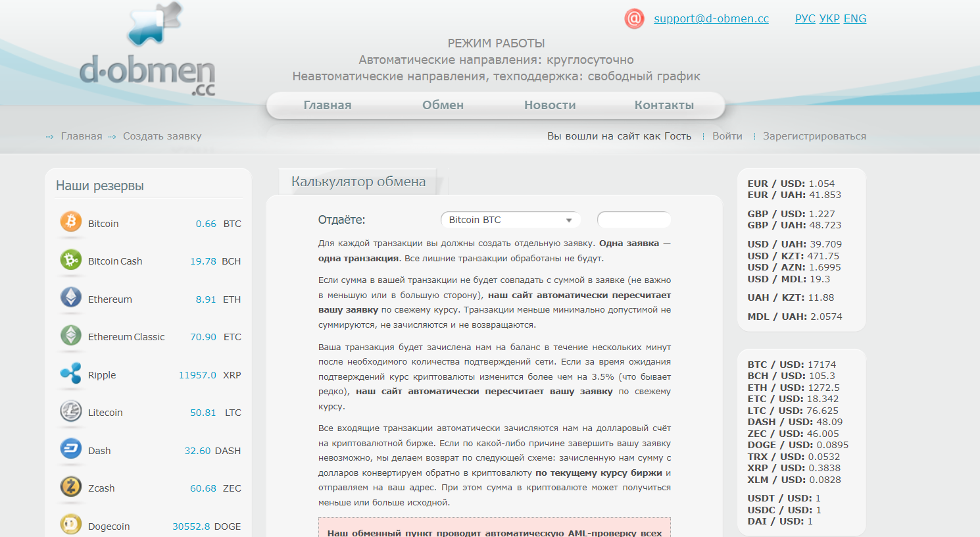
Task: Click the Bitcoin Cash reserve name
Action: click(x=115, y=261)
